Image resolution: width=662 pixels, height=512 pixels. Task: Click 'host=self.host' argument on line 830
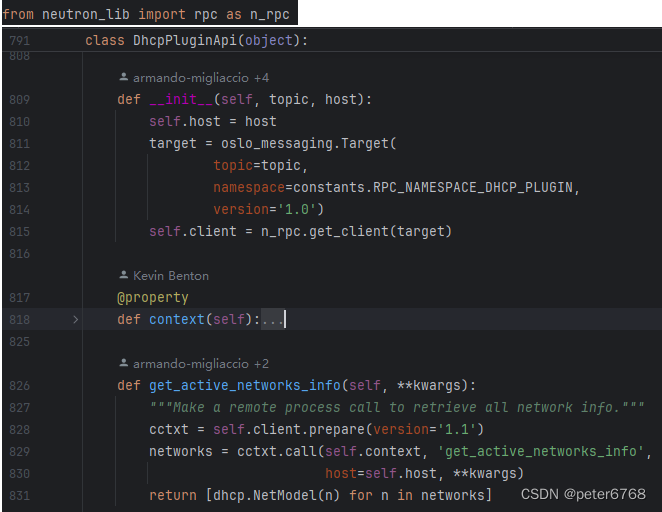coord(381,473)
